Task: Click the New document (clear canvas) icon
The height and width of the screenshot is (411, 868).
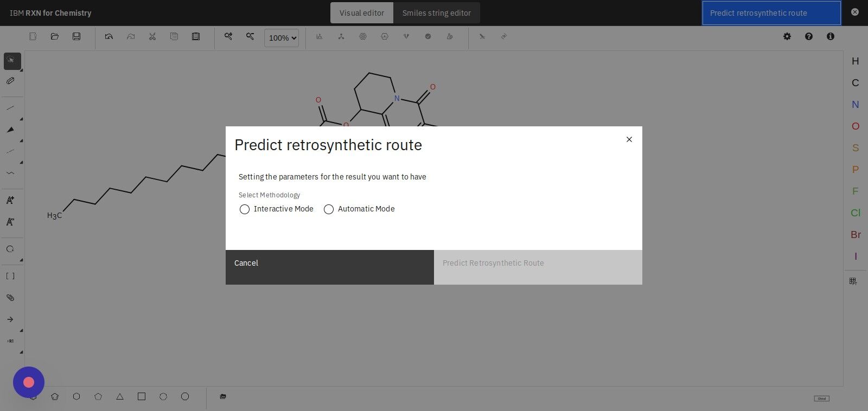Action: [33, 36]
